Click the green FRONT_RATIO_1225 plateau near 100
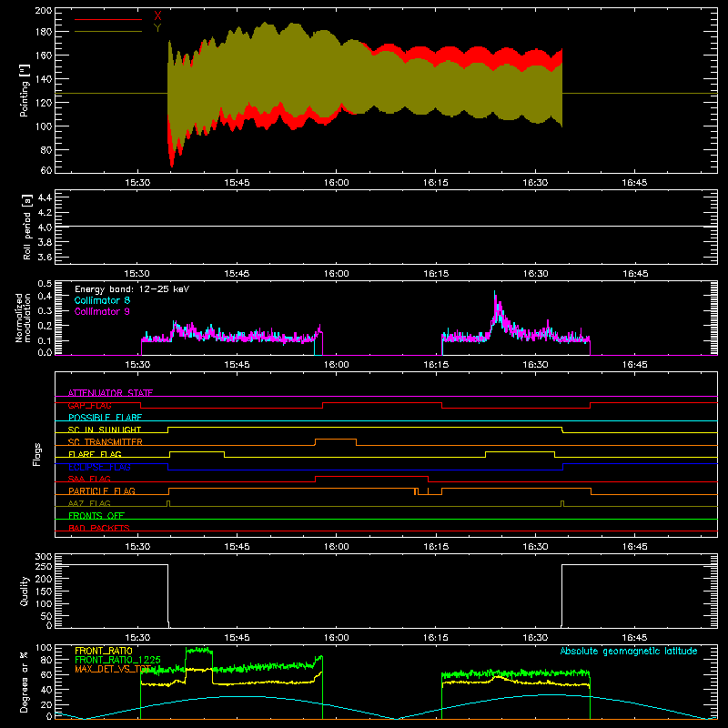This screenshot has height=728, width=728. click(x=198, y=650)
